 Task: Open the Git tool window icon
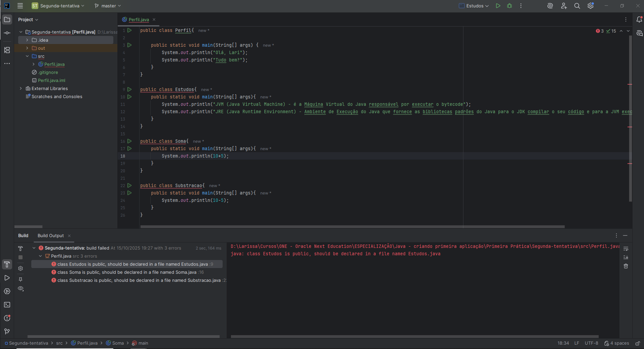pos(7,332)
